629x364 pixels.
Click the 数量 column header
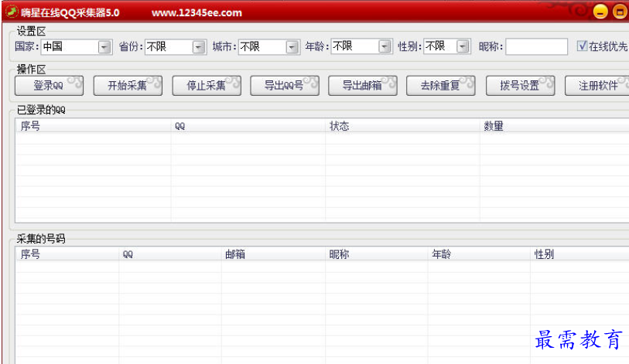coord(555,126)
